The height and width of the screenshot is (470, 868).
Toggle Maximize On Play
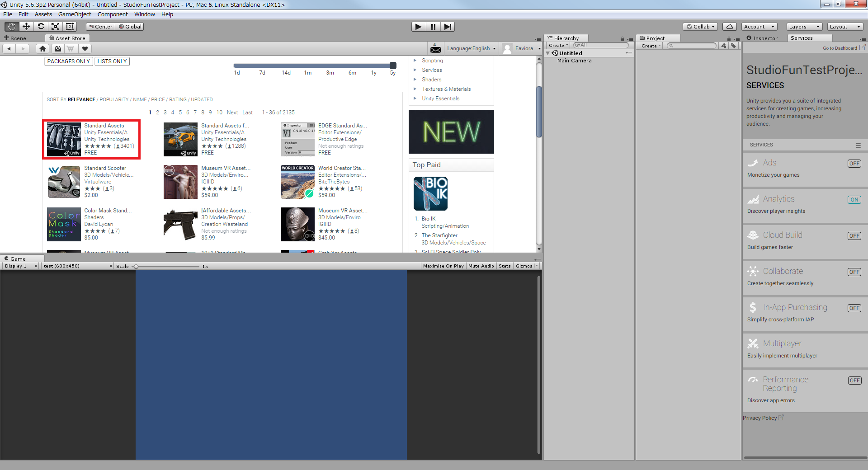point(443,266)
